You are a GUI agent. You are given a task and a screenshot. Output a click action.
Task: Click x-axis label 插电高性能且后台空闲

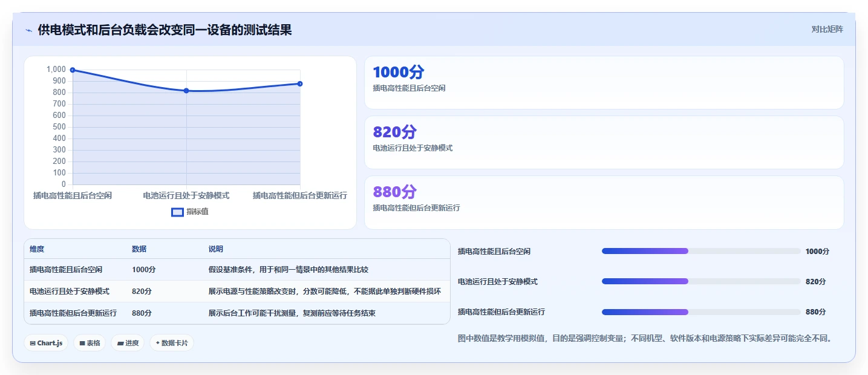[x=73, y=195]
